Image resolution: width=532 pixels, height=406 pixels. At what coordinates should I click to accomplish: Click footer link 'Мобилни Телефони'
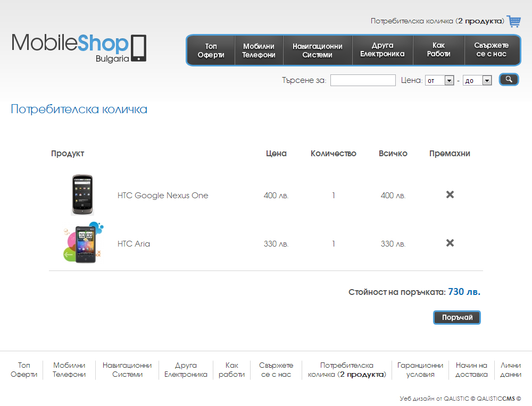click(x=69, y=370)
